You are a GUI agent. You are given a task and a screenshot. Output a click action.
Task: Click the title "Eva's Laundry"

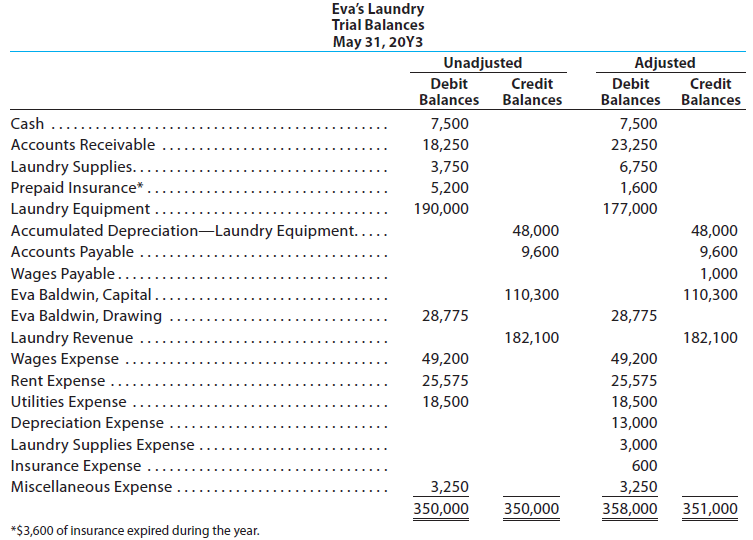(x=378, y=10)
